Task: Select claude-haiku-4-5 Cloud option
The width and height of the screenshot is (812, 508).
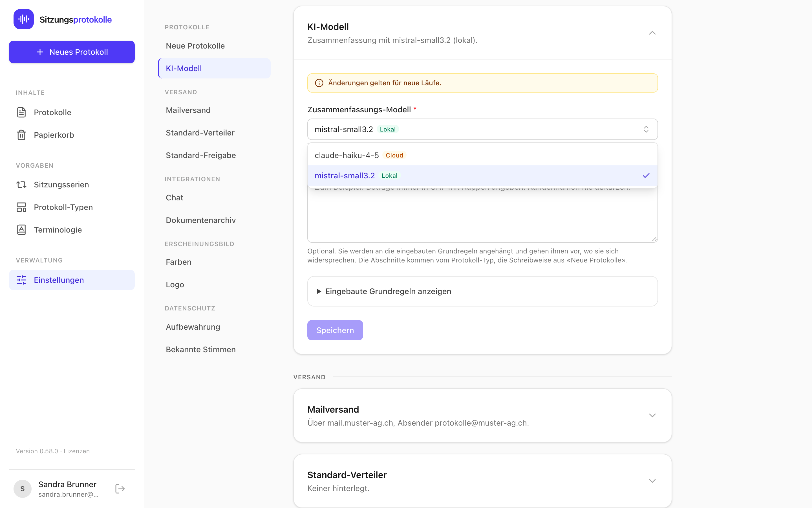Action: coord(482,155)
